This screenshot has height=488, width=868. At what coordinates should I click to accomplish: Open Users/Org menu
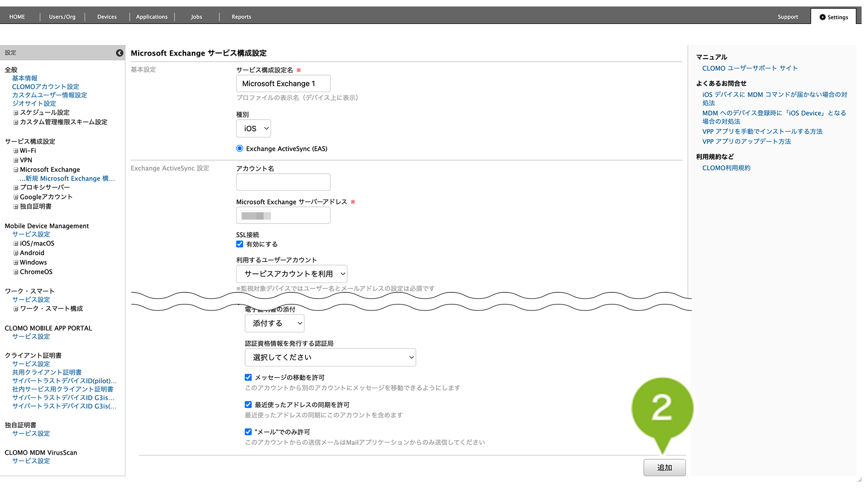[x=62, y=17]
